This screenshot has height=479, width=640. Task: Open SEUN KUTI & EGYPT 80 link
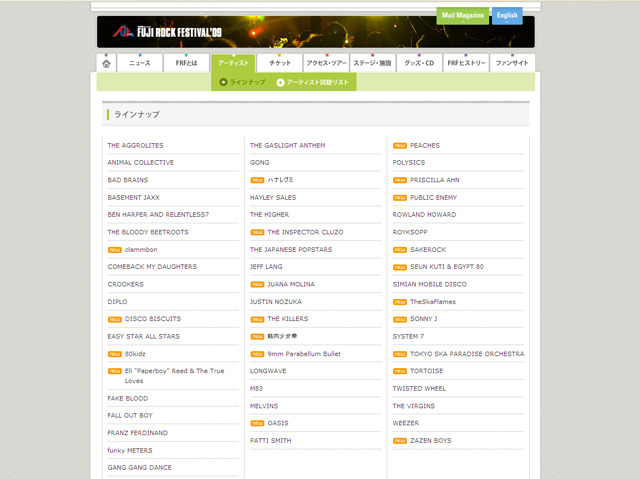[x=447, y=267]
